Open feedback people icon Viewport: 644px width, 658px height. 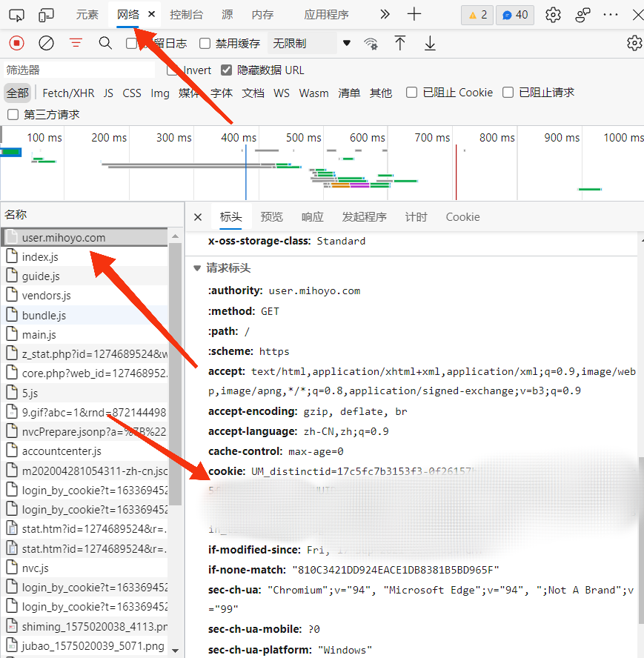pyautogui.click(x=582, y=15)
